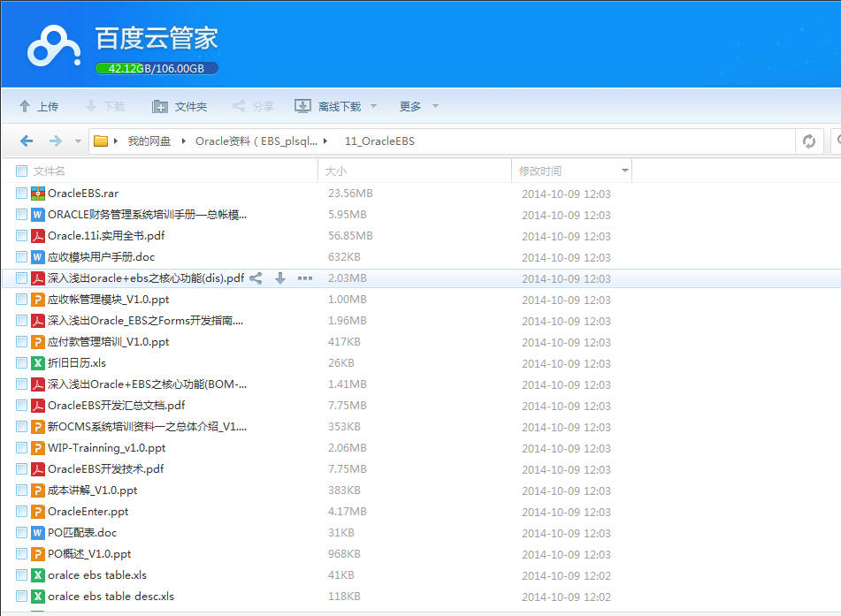Screen dimensions: 841x616
Task: Click the 上传 upload arrow icon
Action: click(x=25, y=106)
